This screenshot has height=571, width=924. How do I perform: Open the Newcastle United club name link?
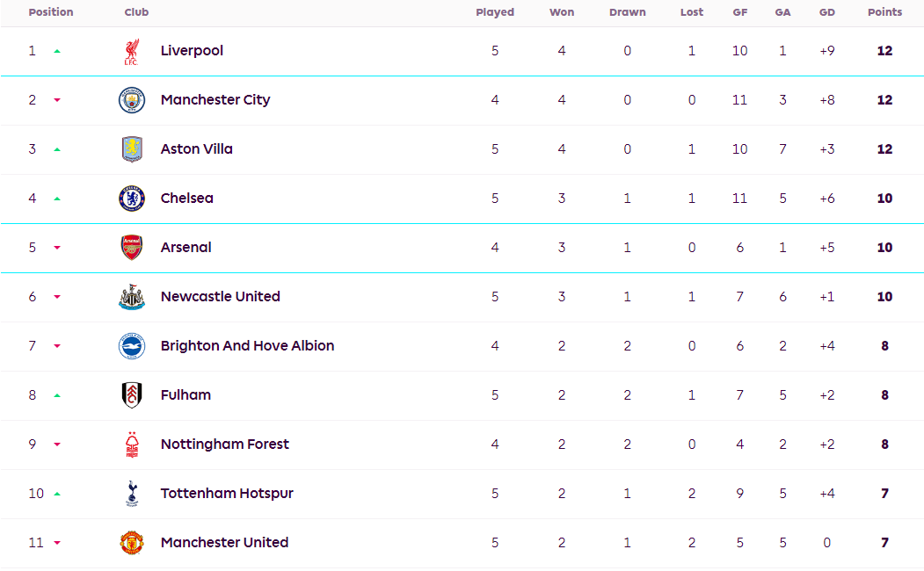click(x=220, y=297)
